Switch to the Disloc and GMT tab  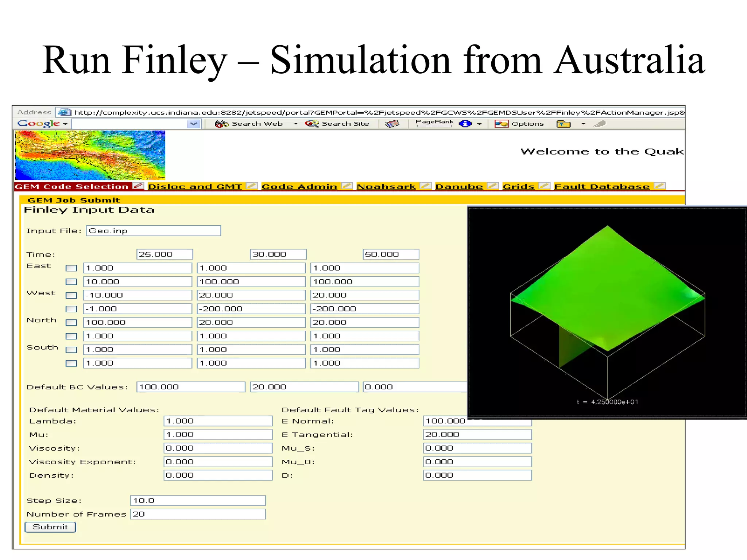pyautogui.click(x=195, y=186)
